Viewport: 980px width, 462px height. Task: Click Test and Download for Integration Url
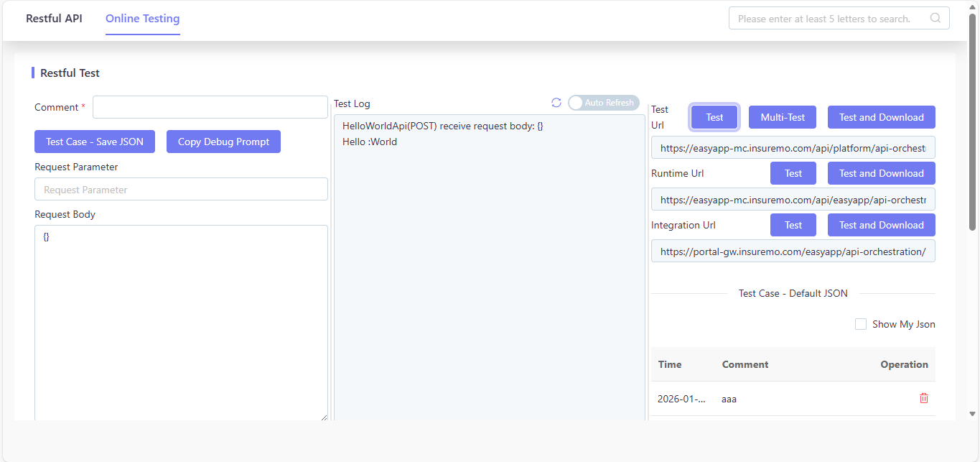pos(882,225)
